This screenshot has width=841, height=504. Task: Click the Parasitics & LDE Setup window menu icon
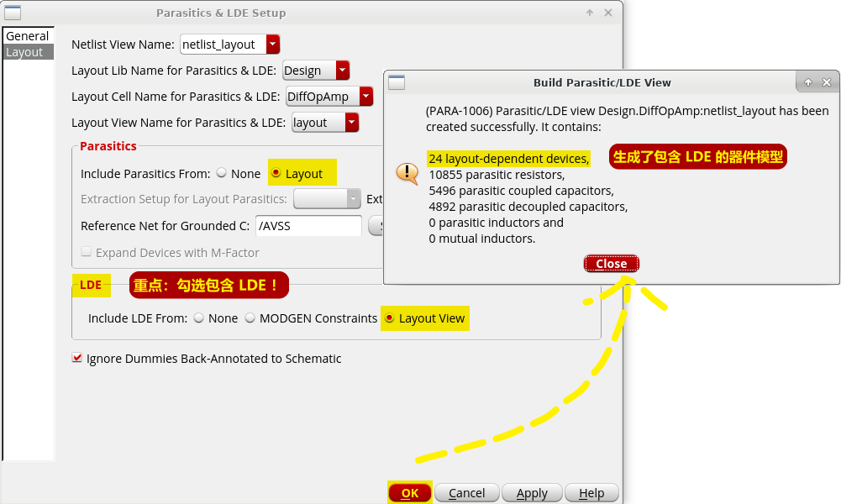pos(13,13)
